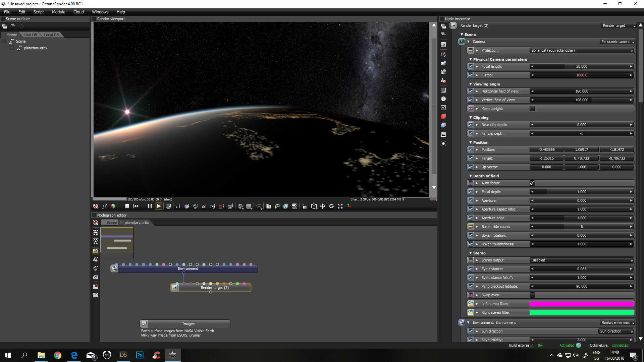Click the stop render button
Viewport: 644px width, 362px height.
127,206
